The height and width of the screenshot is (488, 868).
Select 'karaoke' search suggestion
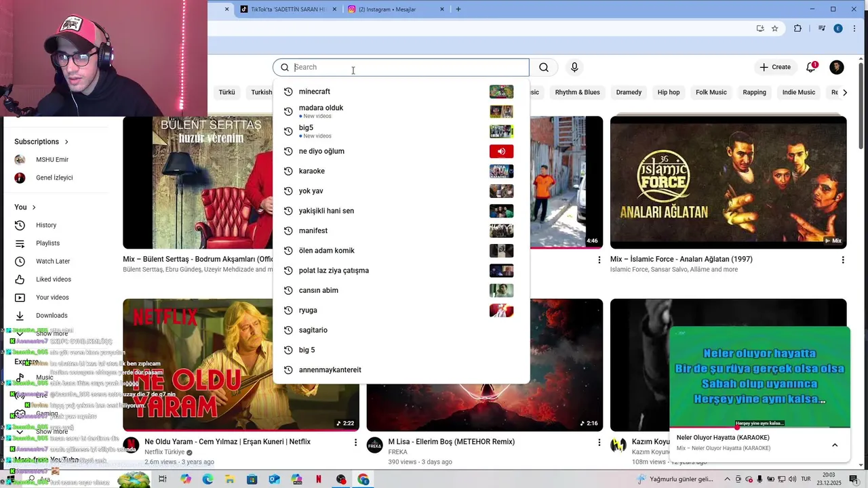click(401, 171)
